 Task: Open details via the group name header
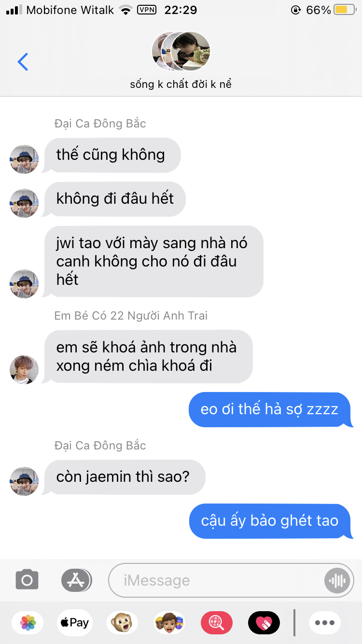click(181, 84)
